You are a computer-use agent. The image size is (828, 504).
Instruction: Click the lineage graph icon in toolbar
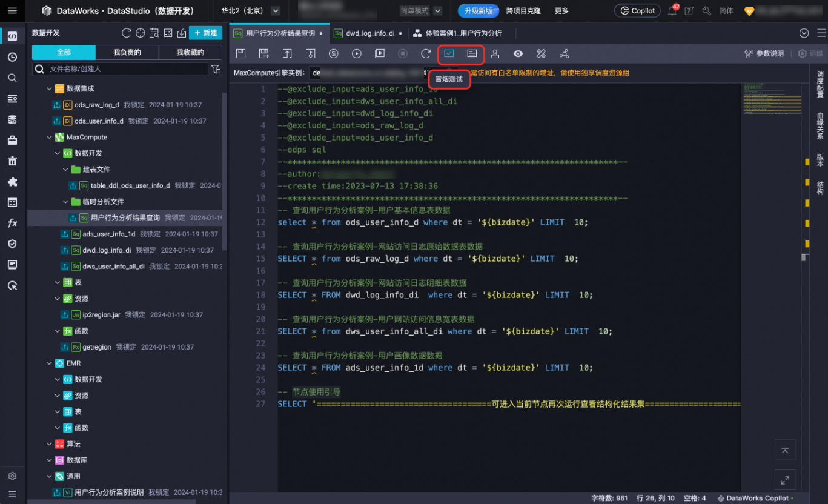click(x=564, y=54)
